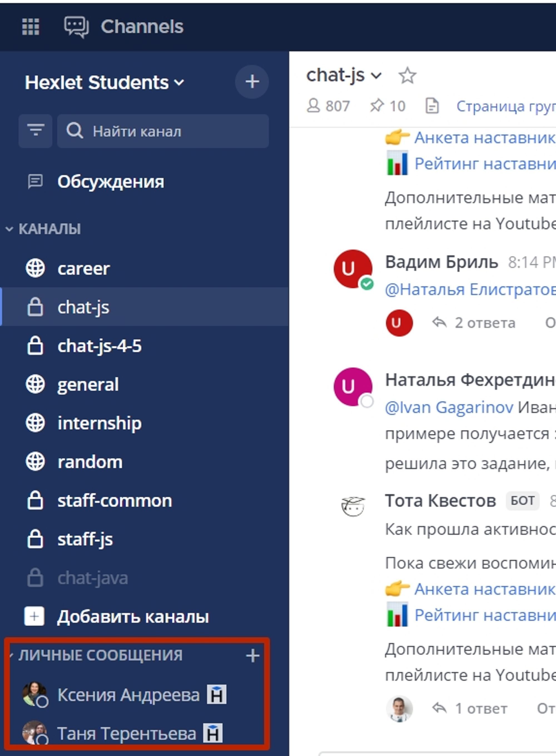
Task: Click the globe icon next to random
Action: click(x=35, y=462)
